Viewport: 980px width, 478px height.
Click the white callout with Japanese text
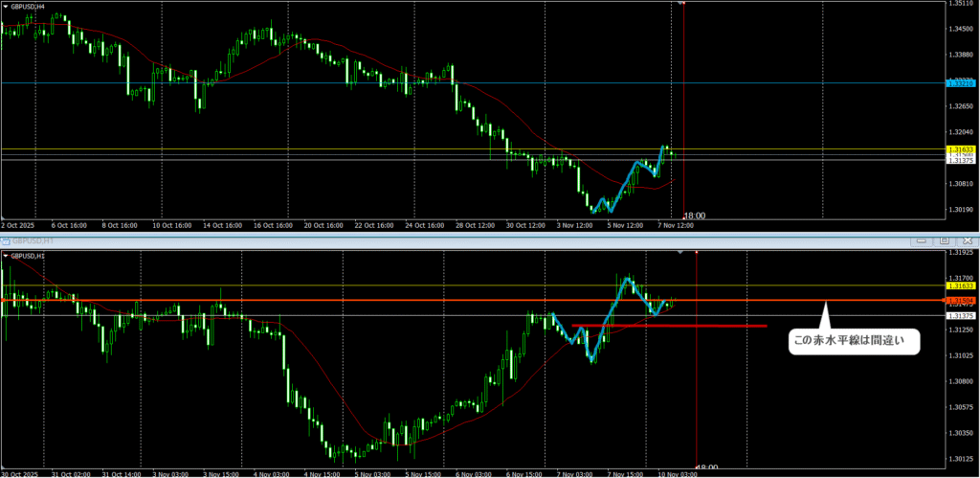852,339
